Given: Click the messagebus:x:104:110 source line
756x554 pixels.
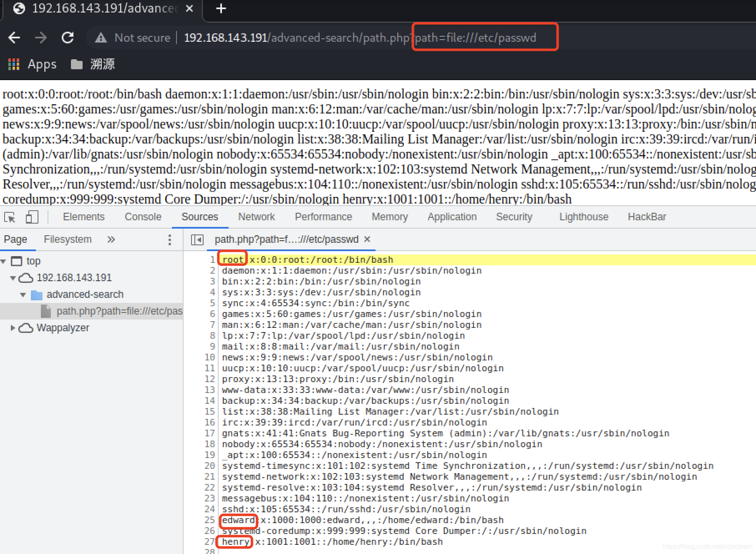Looking at the screenshot, I should click(x=365, y=499).
